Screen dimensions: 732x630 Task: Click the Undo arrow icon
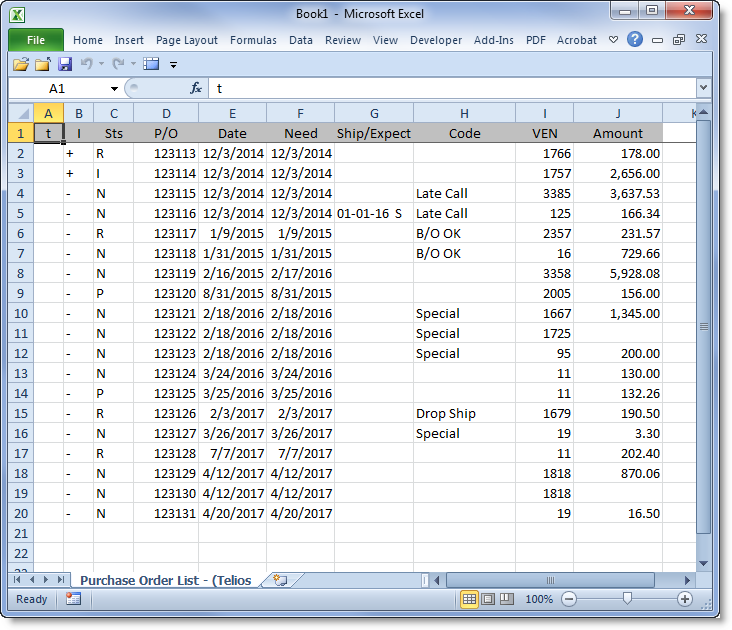(87, 64)
